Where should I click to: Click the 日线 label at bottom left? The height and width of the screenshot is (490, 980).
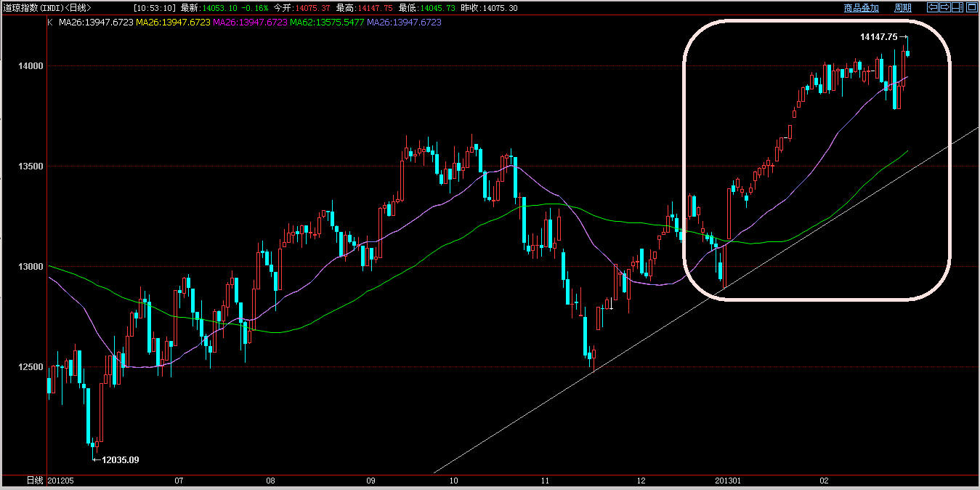35,481
